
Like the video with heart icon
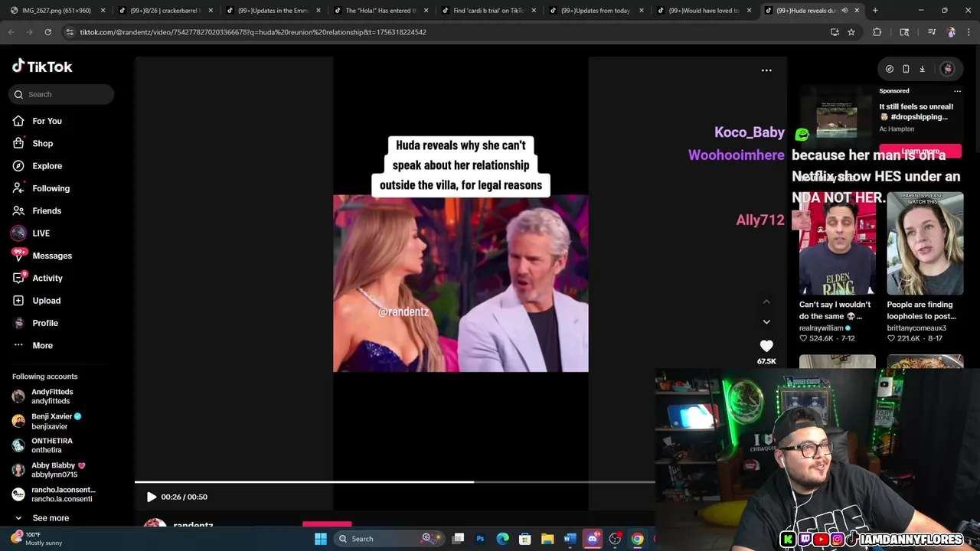tap(766, 346)
